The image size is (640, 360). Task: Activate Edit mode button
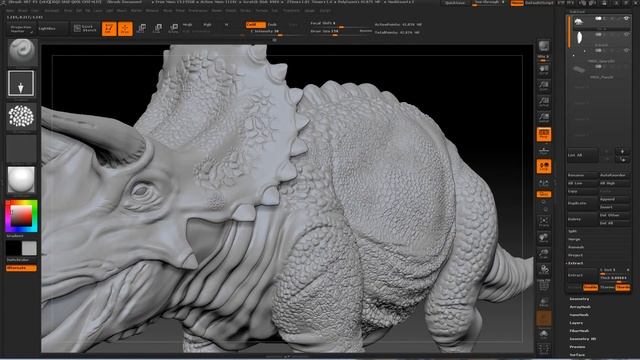[109, 28]
